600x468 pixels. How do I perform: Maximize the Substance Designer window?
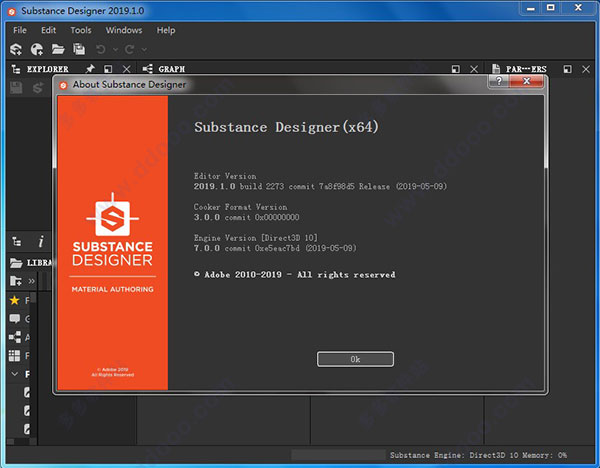pos(551,8)
